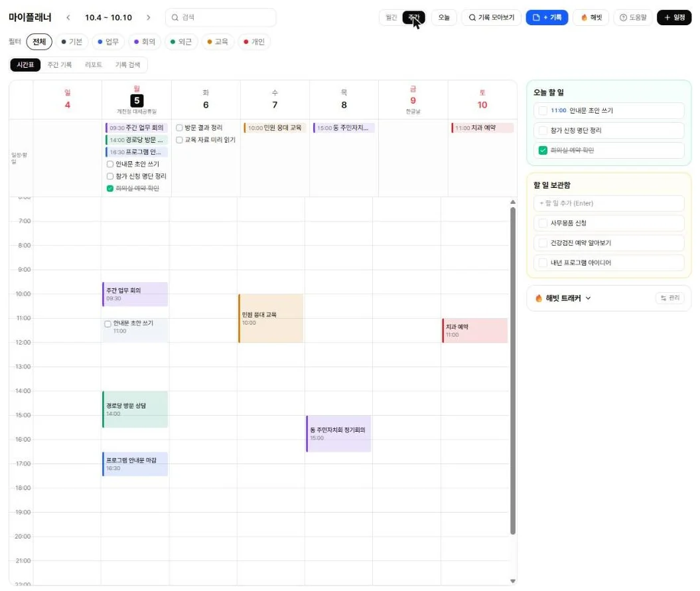Click the 할 일 추가 input field
This screenshot has width=700, height=591.
tap(609, 203)
